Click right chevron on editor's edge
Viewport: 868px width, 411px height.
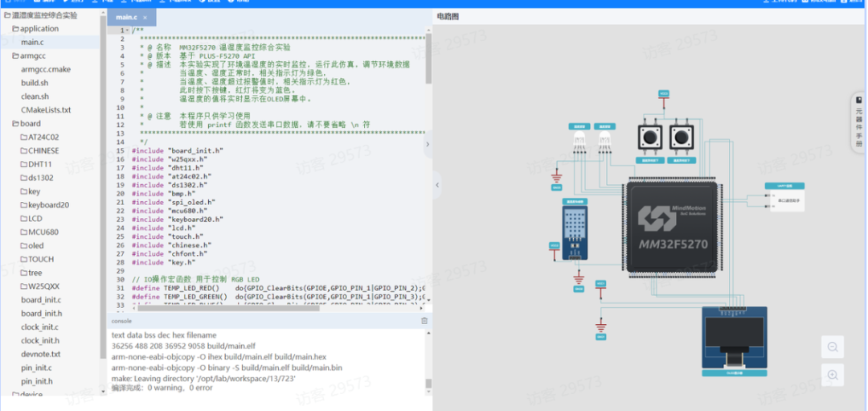427,145
